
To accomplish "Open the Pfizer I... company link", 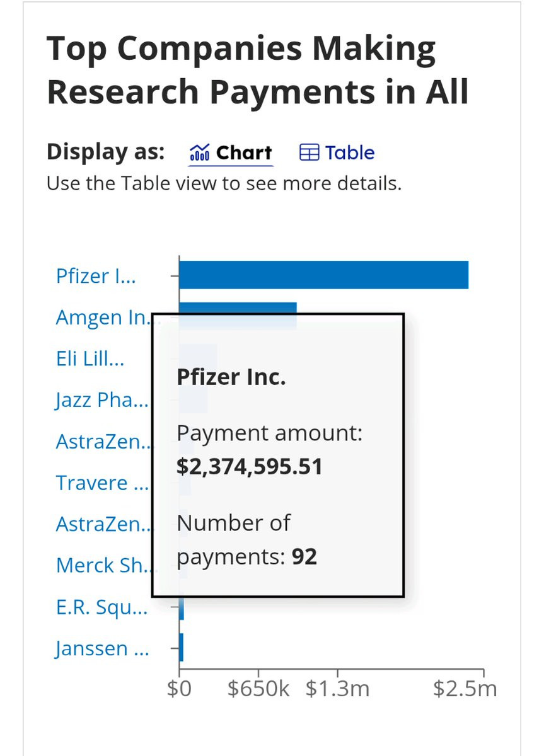I will [95, 276].
